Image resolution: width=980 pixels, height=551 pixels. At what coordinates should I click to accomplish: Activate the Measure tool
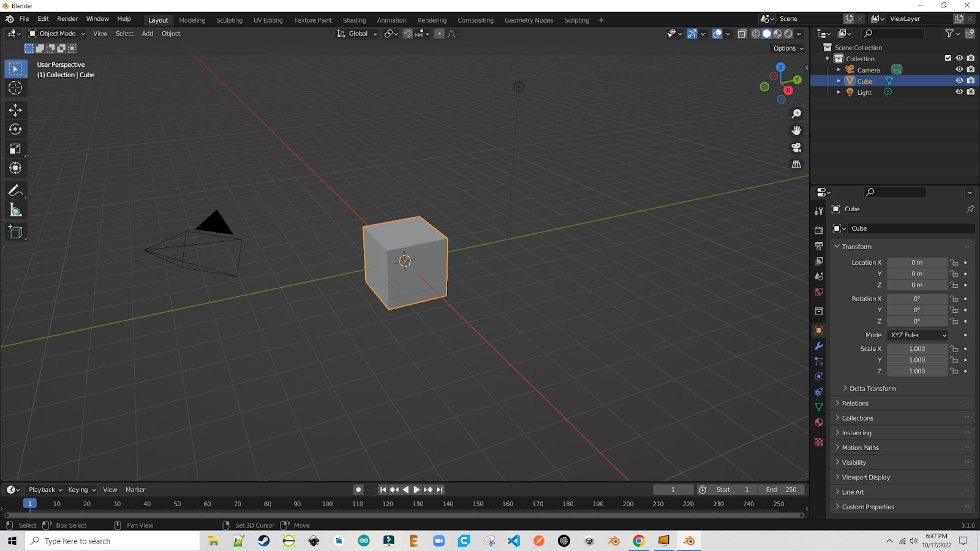pos(15,209)
